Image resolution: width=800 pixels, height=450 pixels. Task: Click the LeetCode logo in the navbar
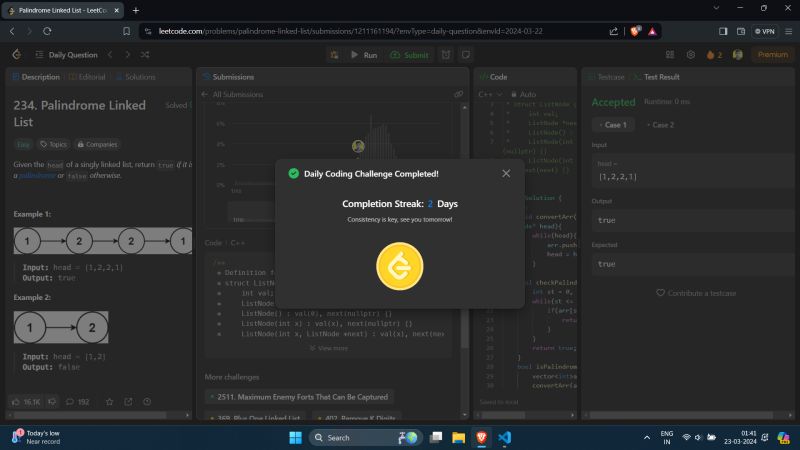click(x=17, y=55)
